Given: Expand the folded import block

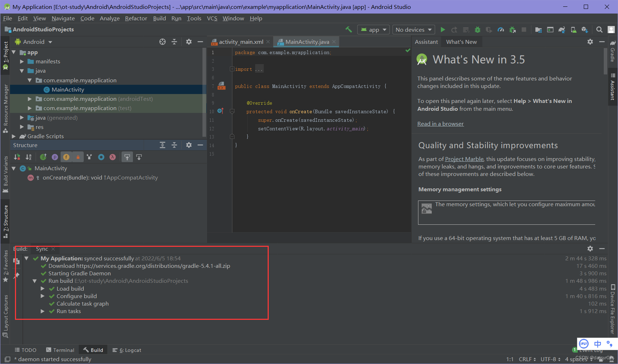Looking at the screenshot, I should tap(232, 69).
